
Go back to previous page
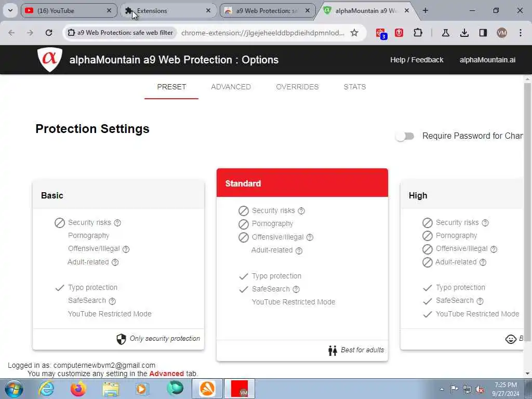[x=11, y=33]
